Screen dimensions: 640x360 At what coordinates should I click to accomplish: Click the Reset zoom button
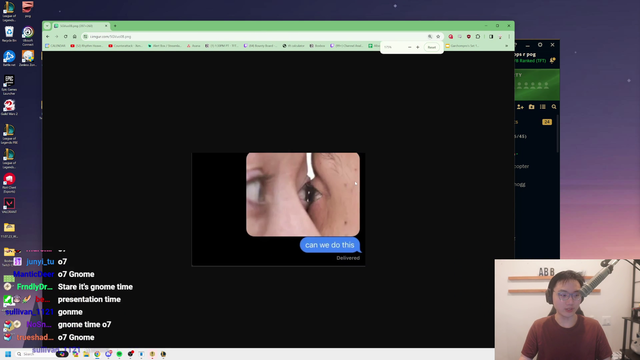tap(431, 47)
